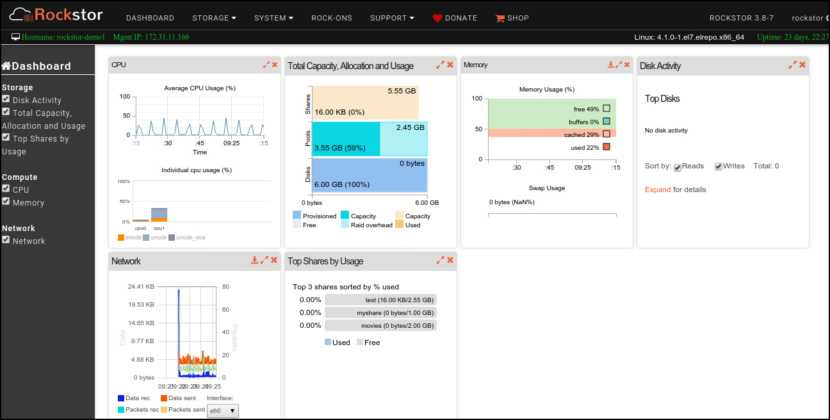
Task: Toggle the Reads sort checkbox
Action: 677,166
